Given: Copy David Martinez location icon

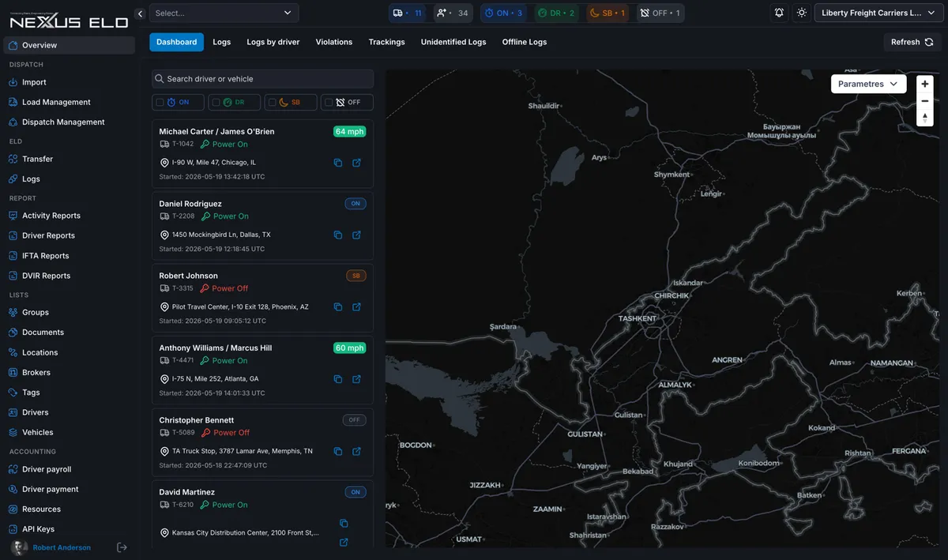Looking at the screenshot, I should 344,523.
